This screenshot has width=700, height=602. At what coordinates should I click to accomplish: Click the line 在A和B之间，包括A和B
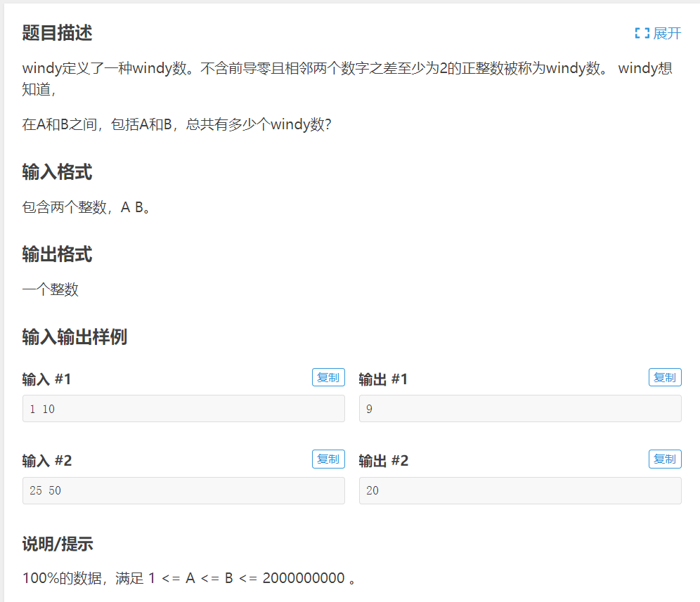click(x=177, y=124)
